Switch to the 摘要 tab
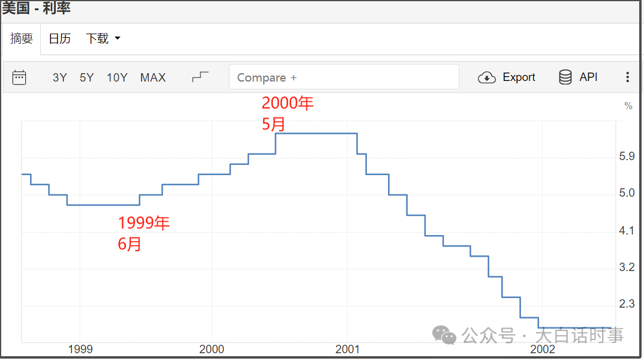This screenshot has width=644, height=361. (22, 38)
